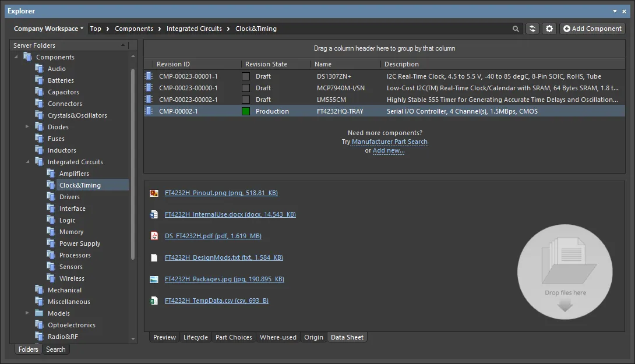Click the PDF icon for DS_FT4232H.pdf
The width and height of the screenshot is (635, 364).
click(154, 236)
